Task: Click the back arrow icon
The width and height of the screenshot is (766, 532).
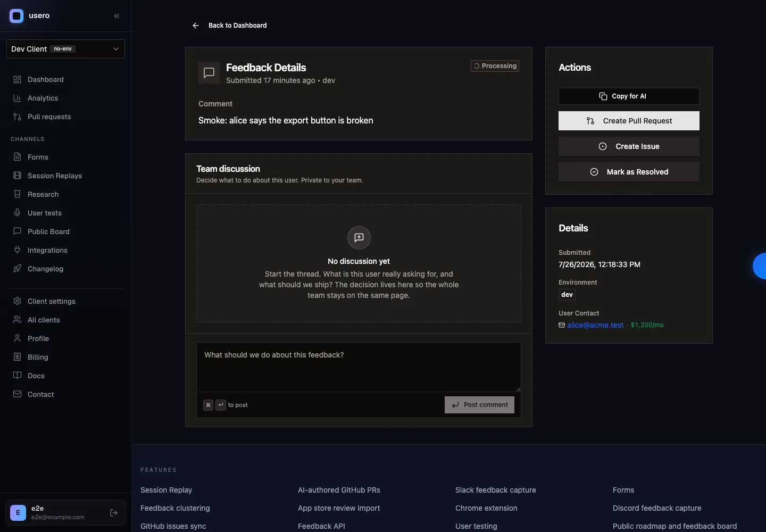Action: 196,26
